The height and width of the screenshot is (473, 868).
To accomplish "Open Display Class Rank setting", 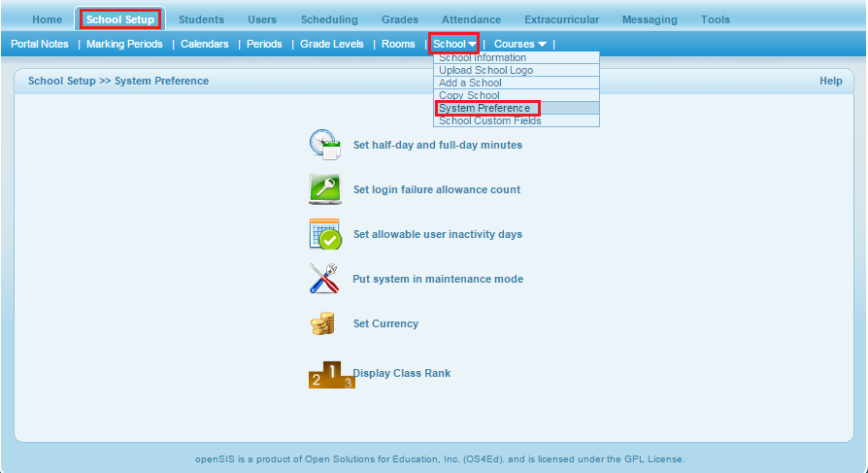I will [402, 373].
